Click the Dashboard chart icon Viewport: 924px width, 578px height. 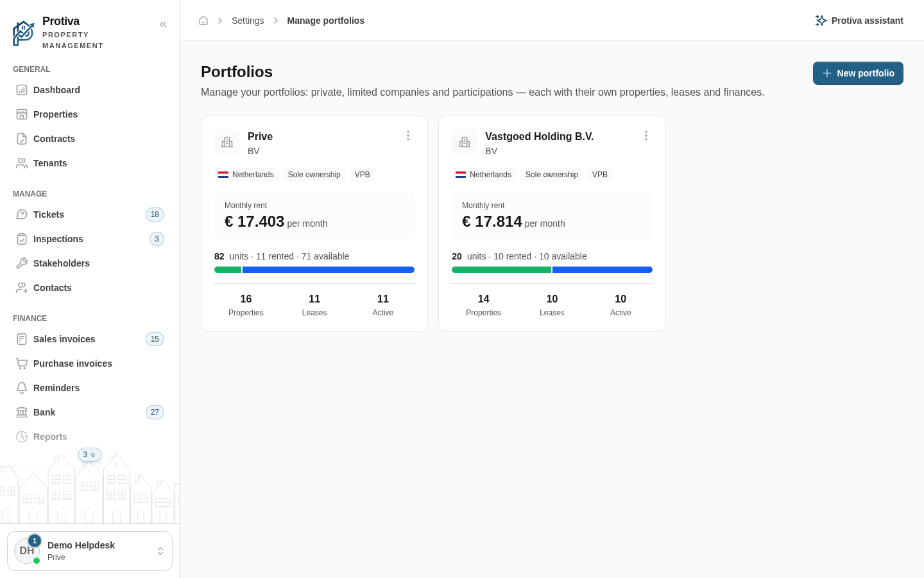tap(22, 90)
